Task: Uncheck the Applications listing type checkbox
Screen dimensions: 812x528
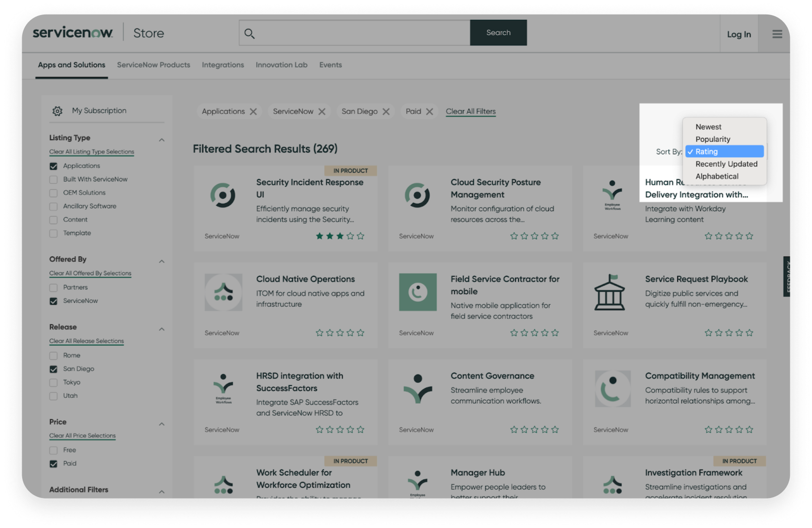Action: pyautogui.click(x=53, y=166)
